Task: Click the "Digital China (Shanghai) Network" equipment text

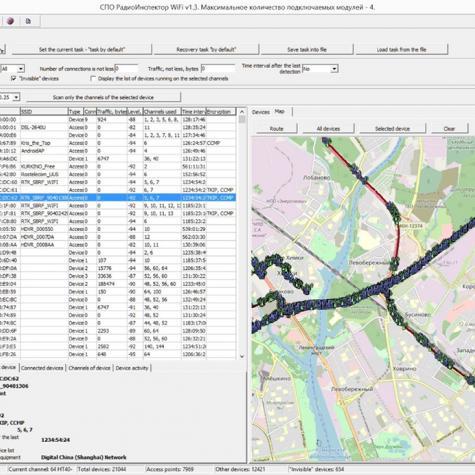Action: (84, 457)
